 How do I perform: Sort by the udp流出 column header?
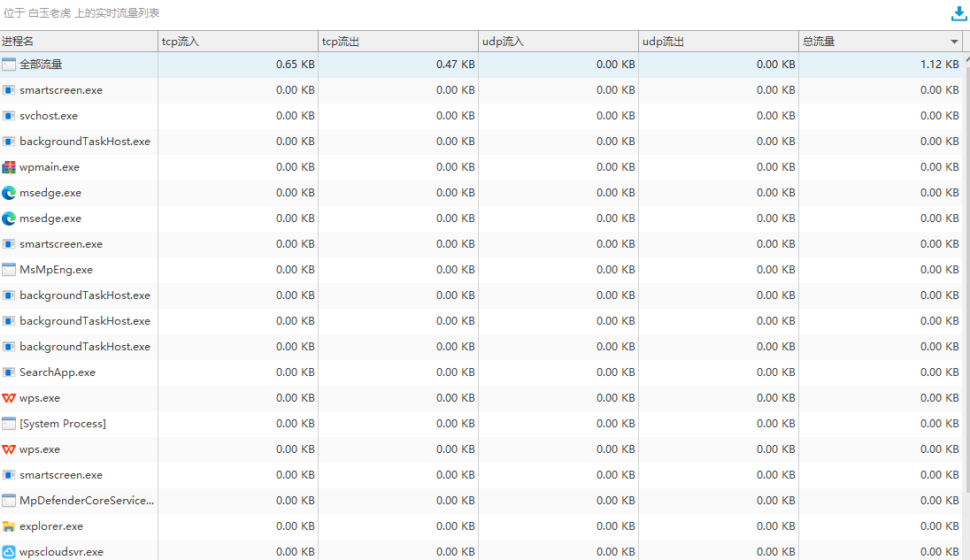[718, 42]
